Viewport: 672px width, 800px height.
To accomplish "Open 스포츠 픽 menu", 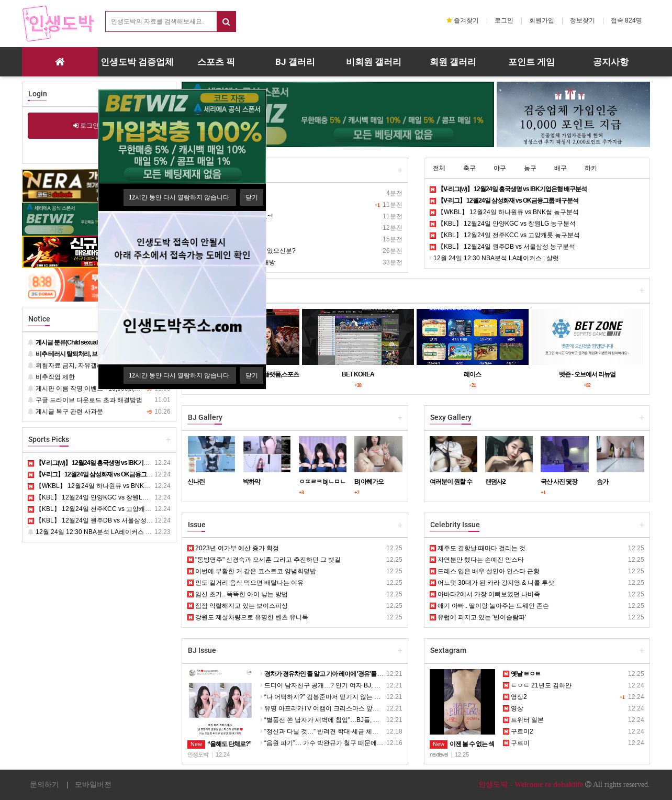I will tap(216, 62).
